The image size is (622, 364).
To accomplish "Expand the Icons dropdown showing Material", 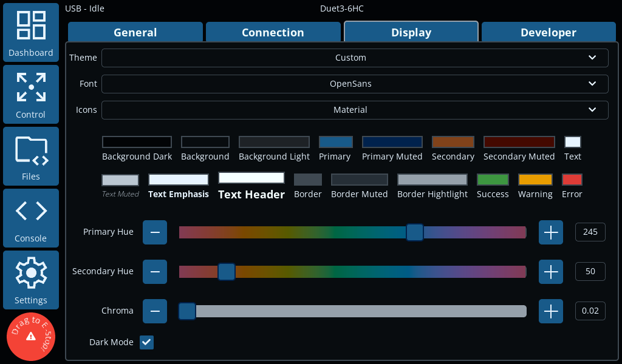I will click(x=355, y=110).
